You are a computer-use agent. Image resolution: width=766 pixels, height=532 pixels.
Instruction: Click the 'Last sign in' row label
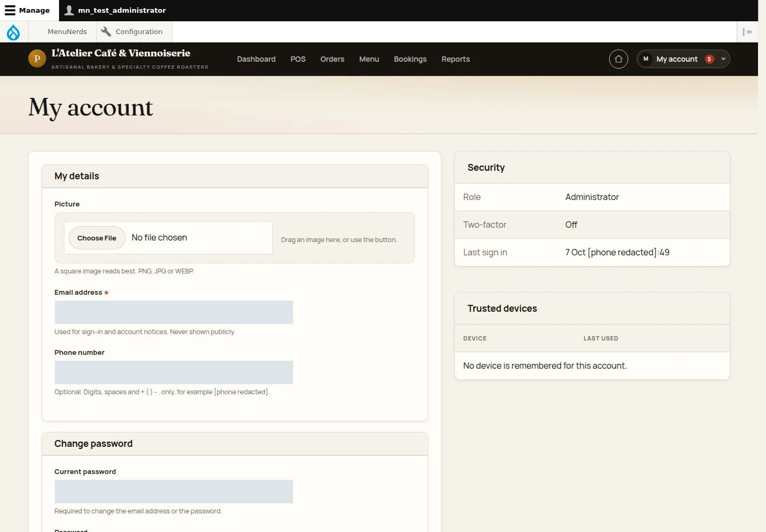(485, 253)
